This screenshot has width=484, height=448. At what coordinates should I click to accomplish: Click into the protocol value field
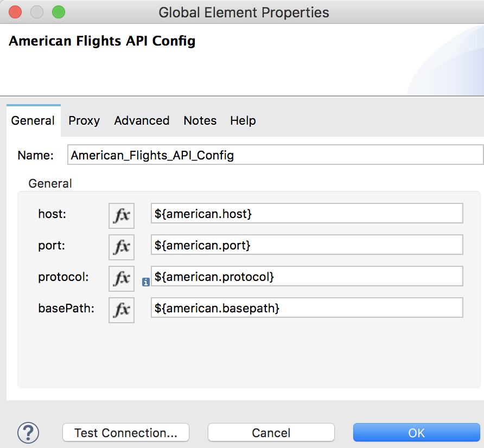(307, 276)
